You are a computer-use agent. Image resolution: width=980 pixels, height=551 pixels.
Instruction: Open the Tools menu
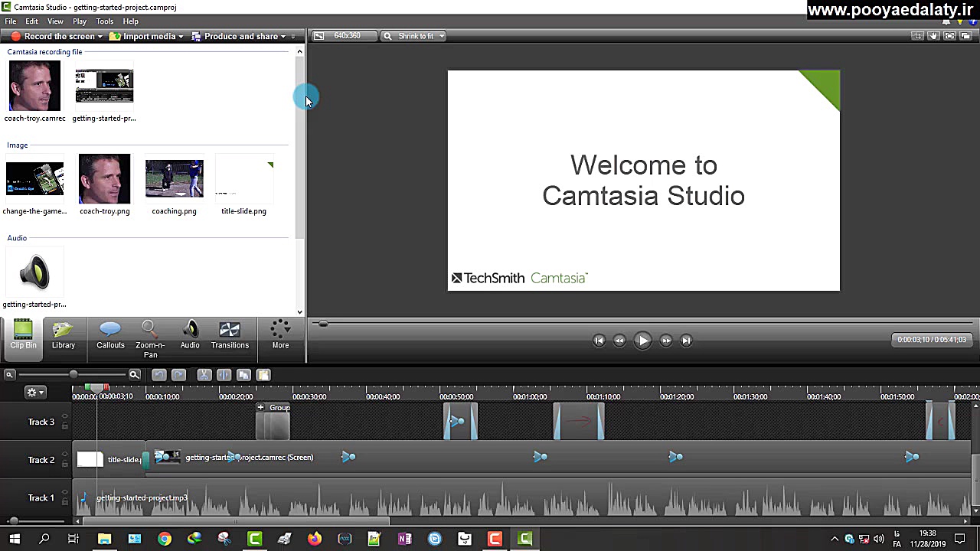(x=104, y=21)
